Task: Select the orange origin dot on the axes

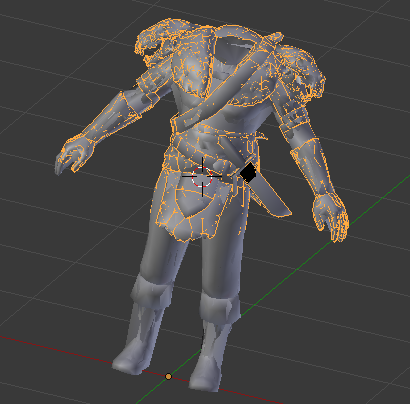Action: pyautogui.click(x=168, y=377)
